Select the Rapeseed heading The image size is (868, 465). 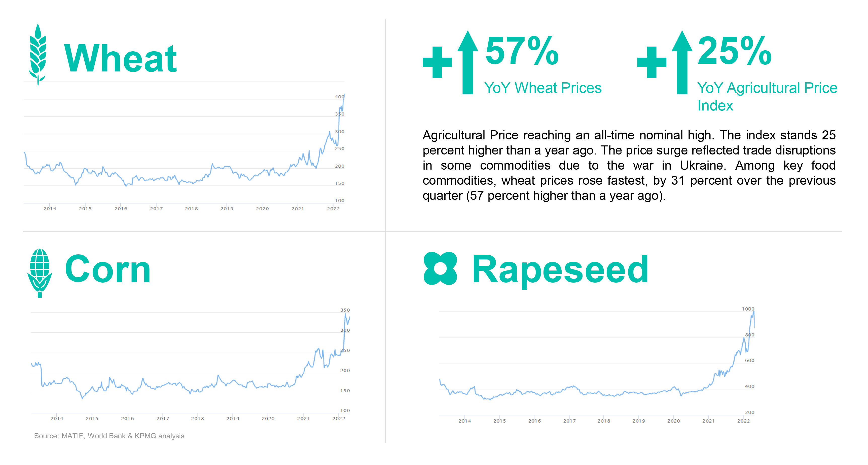coord(560,270)
